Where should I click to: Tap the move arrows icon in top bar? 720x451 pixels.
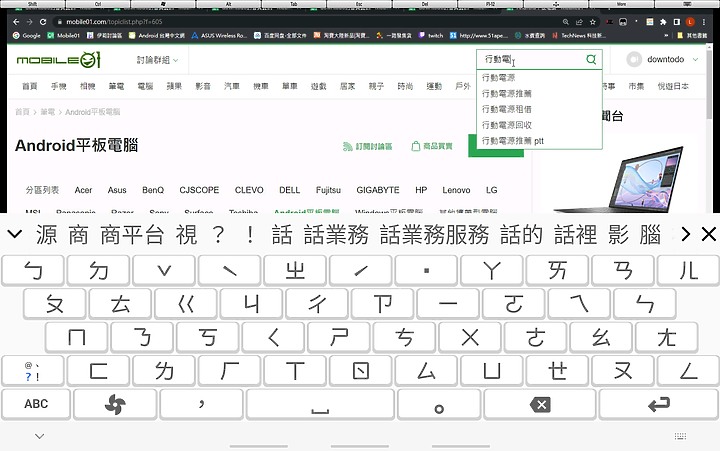[556, 4]
